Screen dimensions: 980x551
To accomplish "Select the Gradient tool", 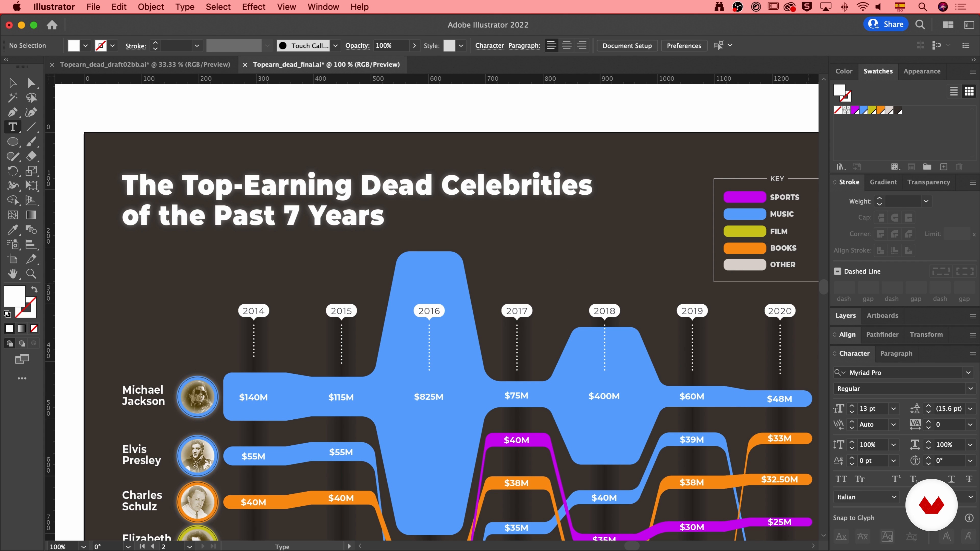I will [31, 215].
